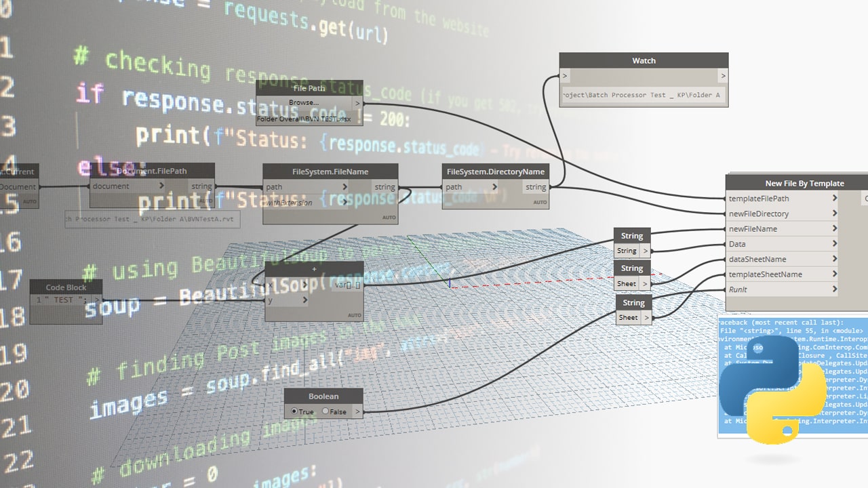Open lacing AUTO menu on FileSystem.DirectoryName
This screenshot has height=488, width=868.
point(540,202)
